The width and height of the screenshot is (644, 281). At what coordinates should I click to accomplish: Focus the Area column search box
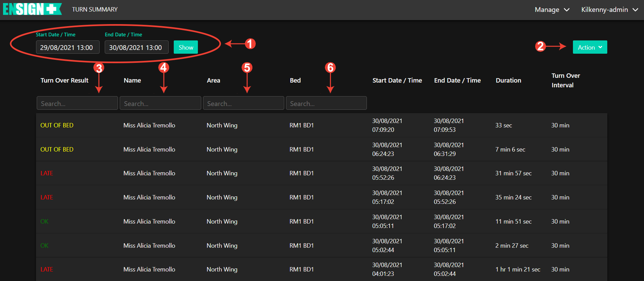coord(243,103)
